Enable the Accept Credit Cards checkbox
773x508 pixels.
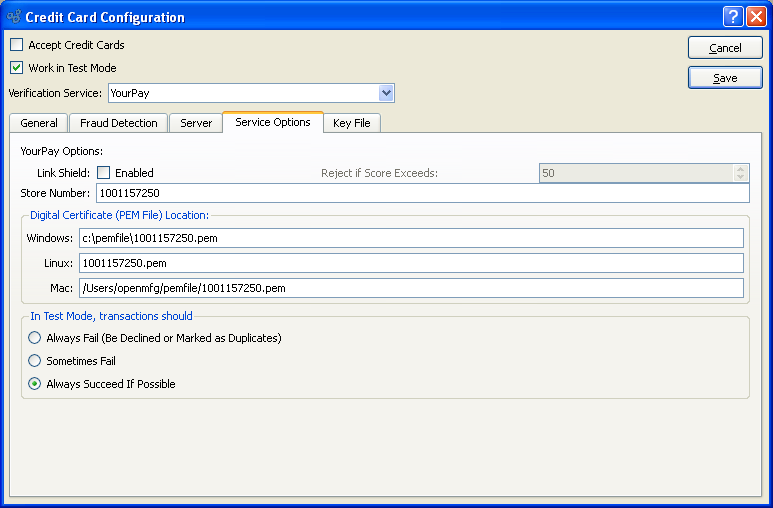17,45
